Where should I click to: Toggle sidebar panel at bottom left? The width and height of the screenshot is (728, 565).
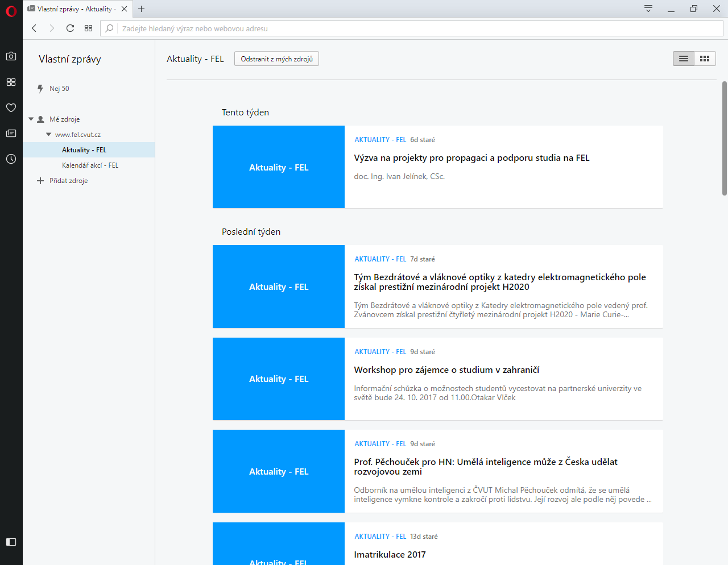11,542
